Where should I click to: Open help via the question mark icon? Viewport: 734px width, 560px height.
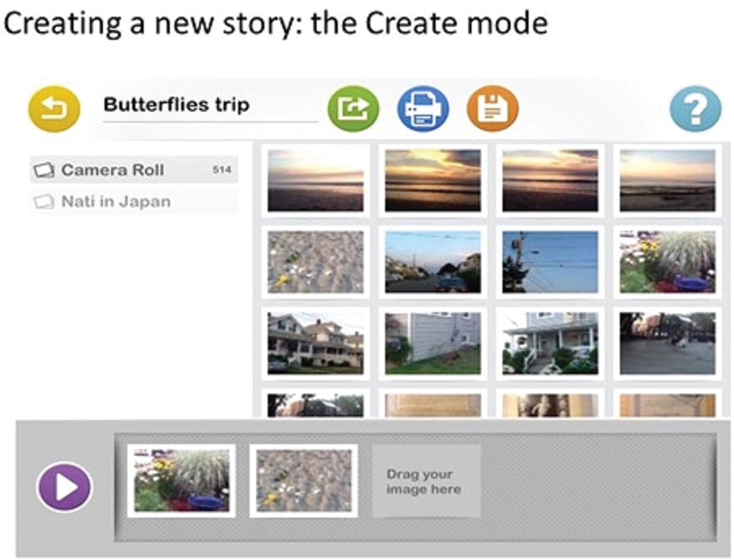coord(695,109)
